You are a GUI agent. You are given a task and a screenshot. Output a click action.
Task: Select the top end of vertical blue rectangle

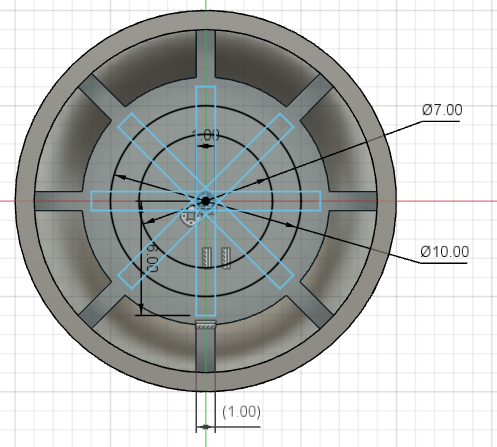point(206,86)
